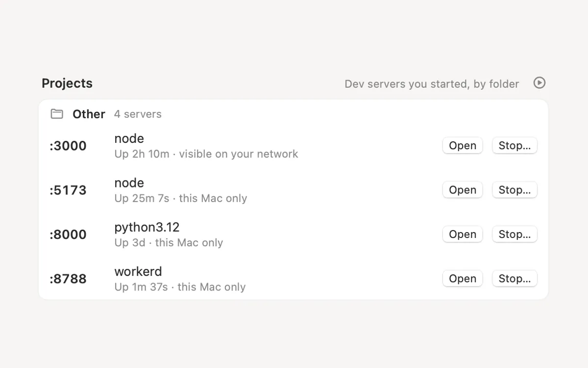Viewport: 588px width, 368px height.
Task: Select port number :3000
Action: [x=68, y=146]
